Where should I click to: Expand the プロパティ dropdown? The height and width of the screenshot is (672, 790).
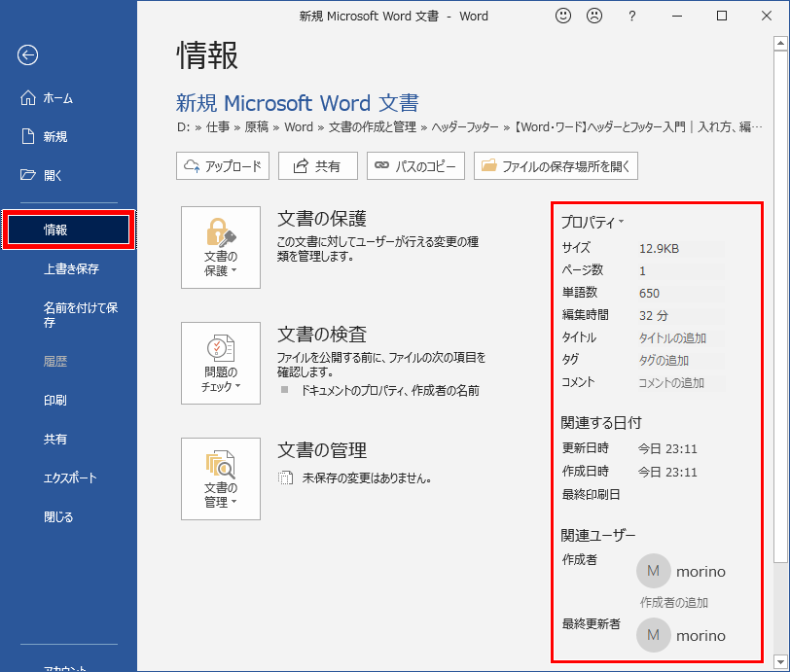point(592,222)
